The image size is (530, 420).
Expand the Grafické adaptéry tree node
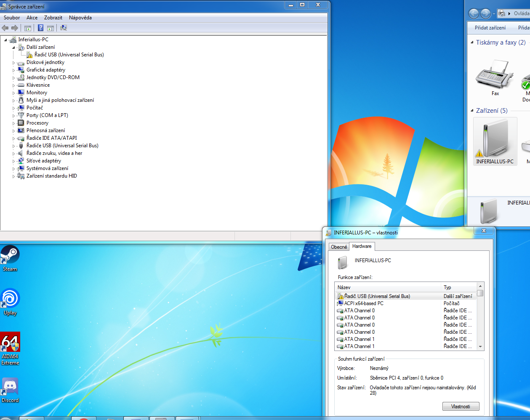point(13,70)
